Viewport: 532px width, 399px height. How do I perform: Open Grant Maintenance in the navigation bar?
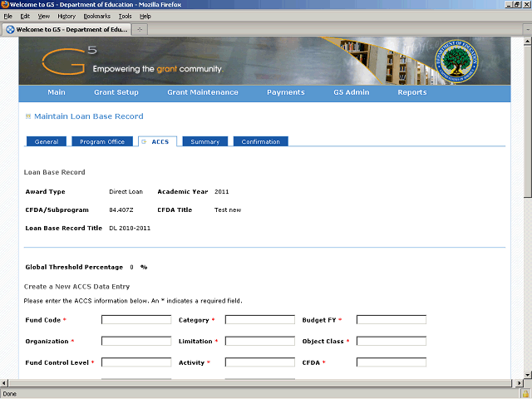tap(203, 92)
